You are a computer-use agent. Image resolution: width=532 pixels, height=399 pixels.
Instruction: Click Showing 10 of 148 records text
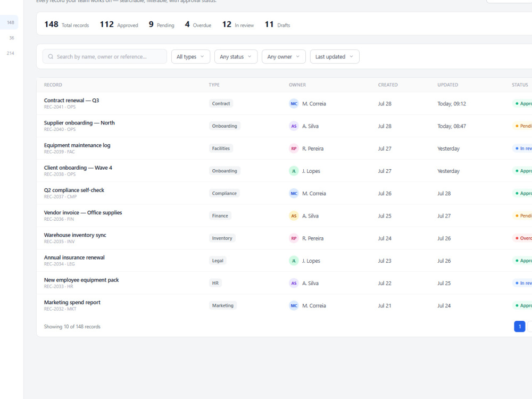point(72,327)
